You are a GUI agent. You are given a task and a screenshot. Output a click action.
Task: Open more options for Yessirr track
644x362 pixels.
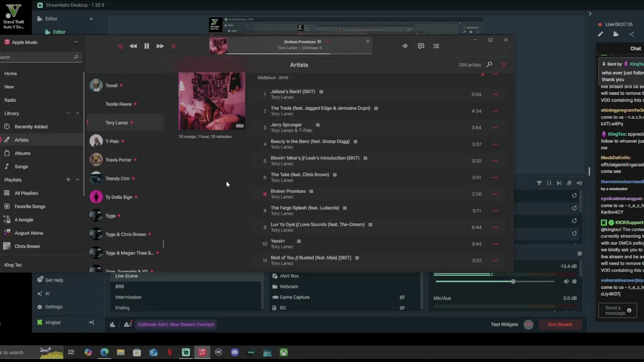click(495, 244)
